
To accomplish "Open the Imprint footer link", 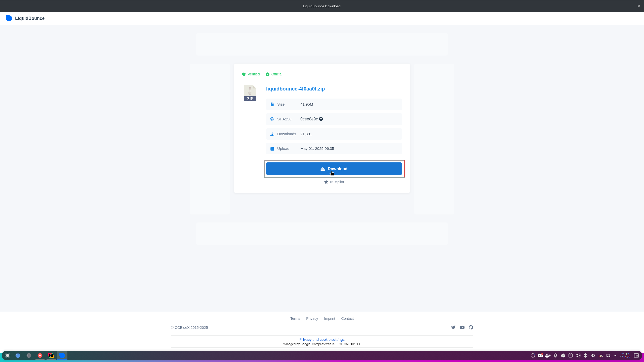I will pos(329,319).
